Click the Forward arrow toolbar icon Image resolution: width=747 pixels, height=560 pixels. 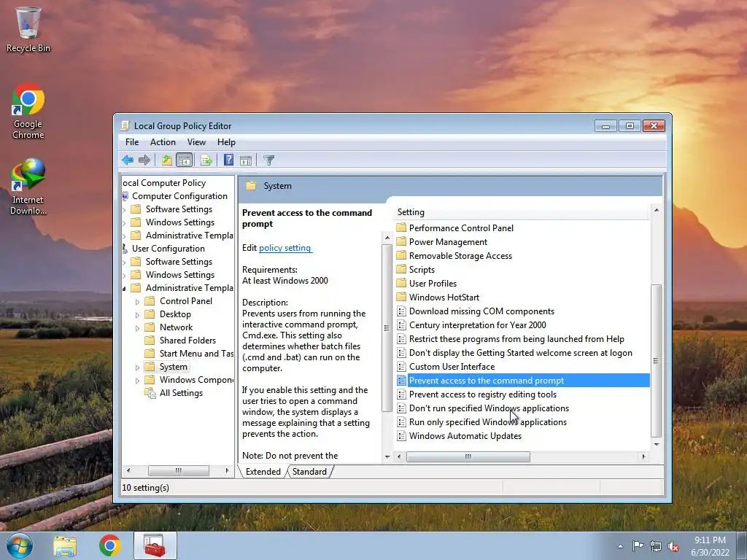pos(144,160)
